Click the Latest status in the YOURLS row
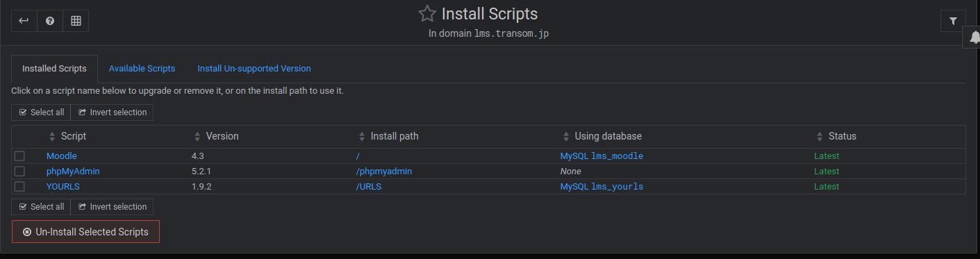980x259 pixels. [827, 187]
